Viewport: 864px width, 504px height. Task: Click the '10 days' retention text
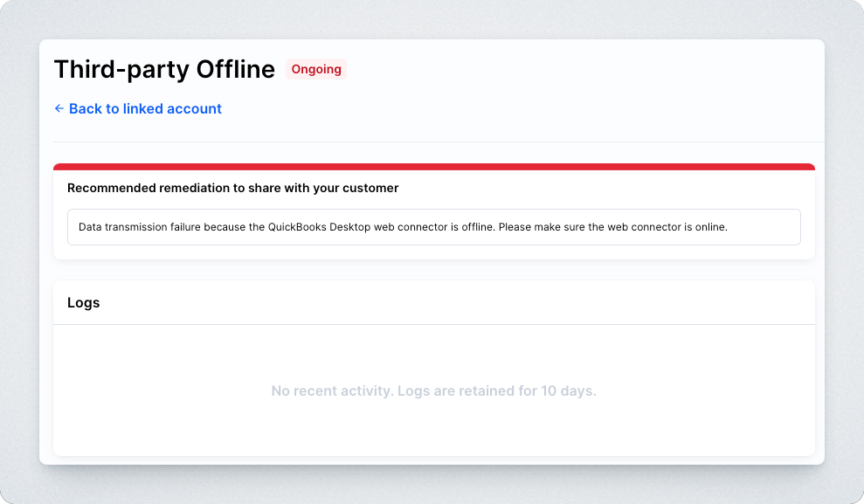[565, 390]
